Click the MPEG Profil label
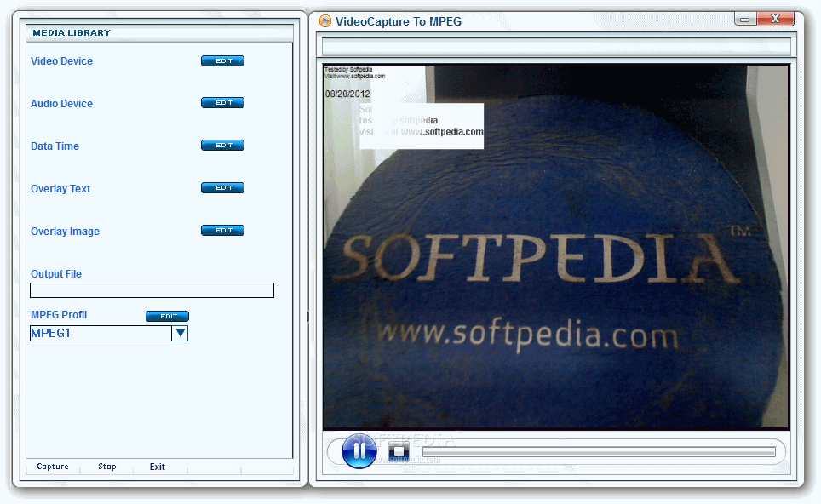 (59, 314)
